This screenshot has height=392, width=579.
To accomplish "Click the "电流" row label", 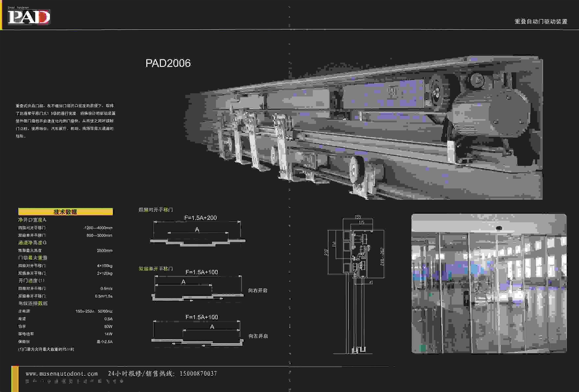I will click(x=22, y=319).
